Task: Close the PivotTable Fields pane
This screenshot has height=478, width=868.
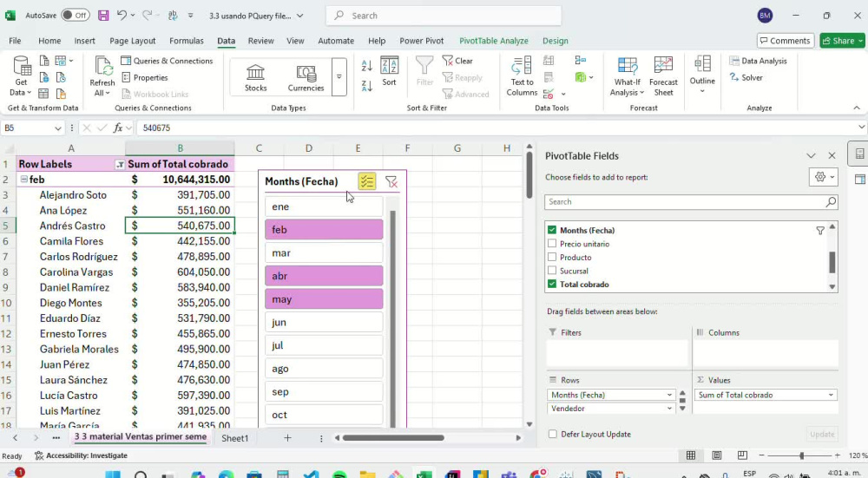Action: tap(832, 156)
